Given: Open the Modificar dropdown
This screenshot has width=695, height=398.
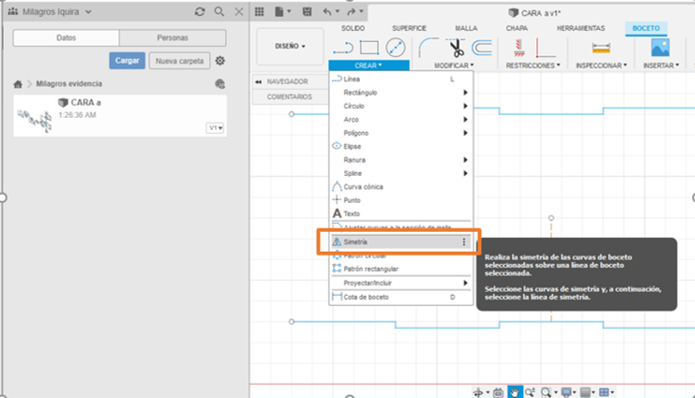Looking at the screenshot, I should click(x=454, y=66).
